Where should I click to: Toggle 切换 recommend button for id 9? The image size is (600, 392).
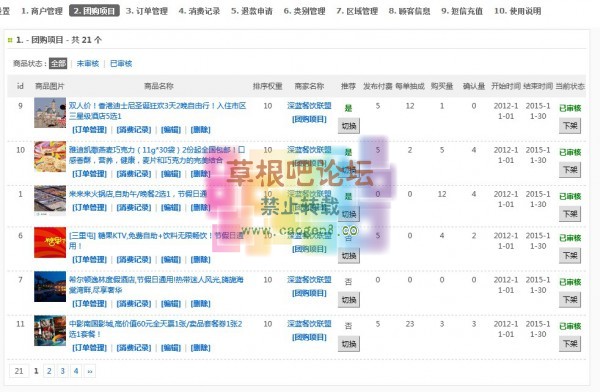point(349,126)
